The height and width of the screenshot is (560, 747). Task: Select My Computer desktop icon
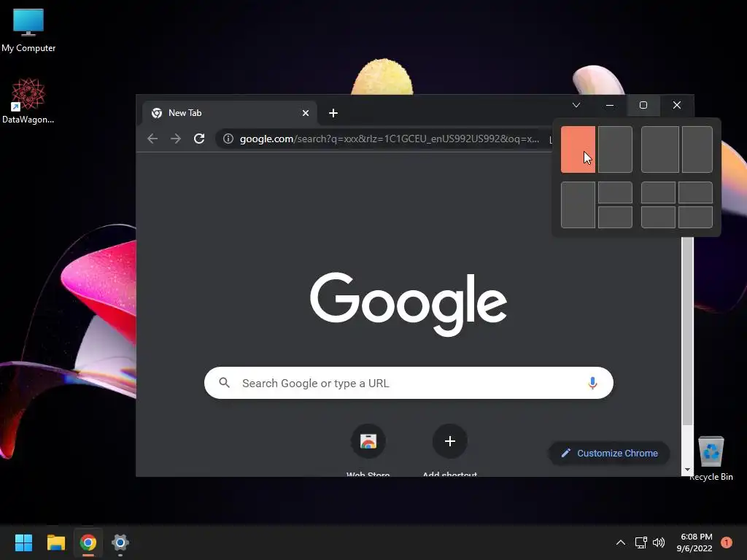pyautogui.click(x=28, y=31)
